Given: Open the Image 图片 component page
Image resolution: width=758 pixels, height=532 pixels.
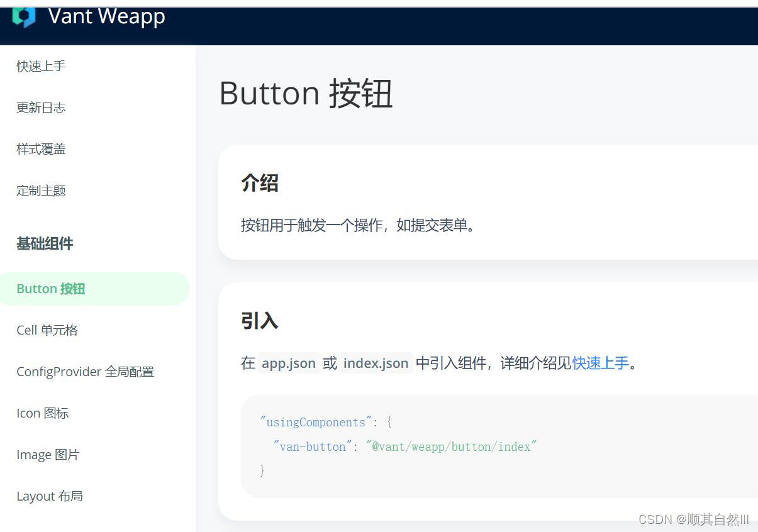Looking at the screenshot, I should pyautogui.click(x=47, y=454).
